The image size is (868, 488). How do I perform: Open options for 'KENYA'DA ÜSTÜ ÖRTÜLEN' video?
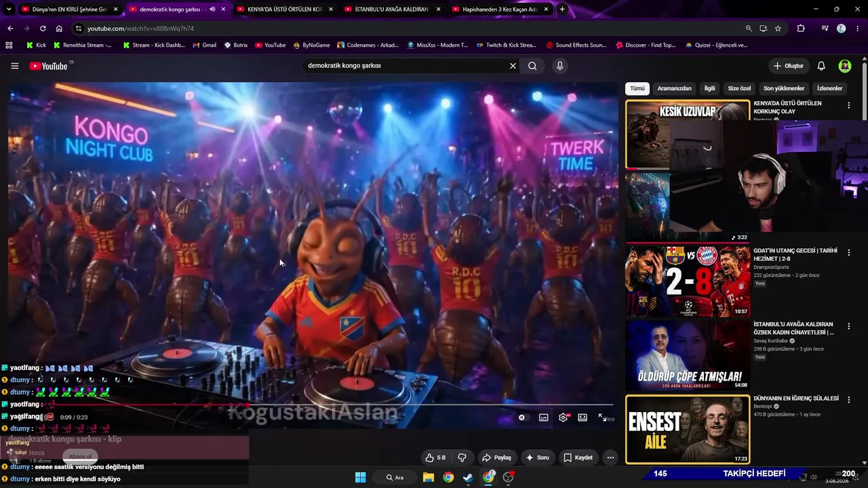(x=848, y=105)
